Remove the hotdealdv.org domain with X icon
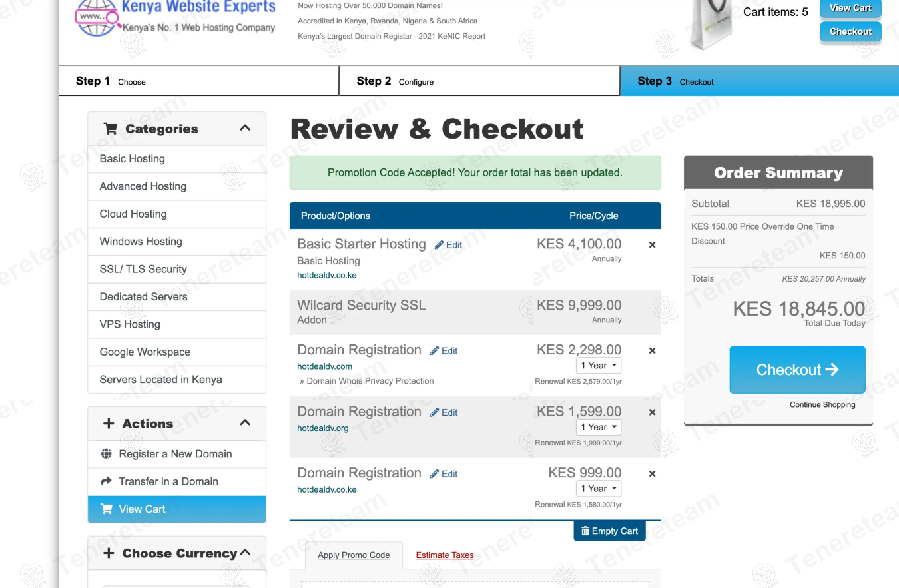 [652, 412]
